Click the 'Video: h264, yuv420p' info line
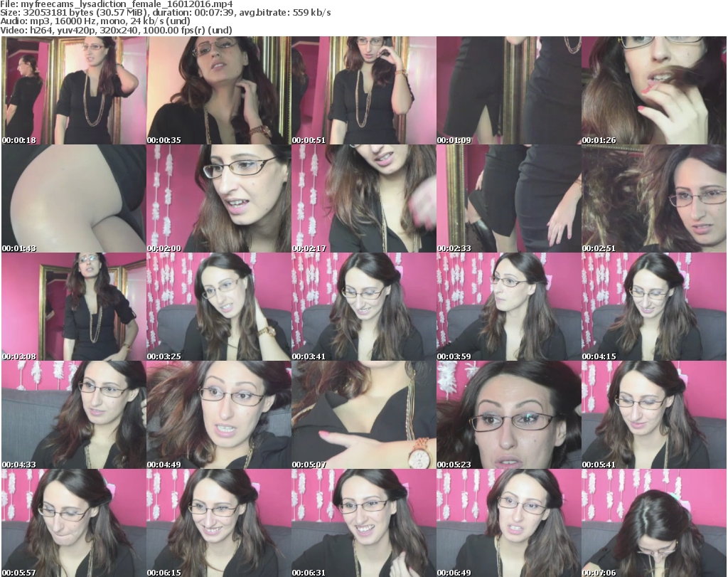Viewport: 728px width, 577px height. coord(116,30)
